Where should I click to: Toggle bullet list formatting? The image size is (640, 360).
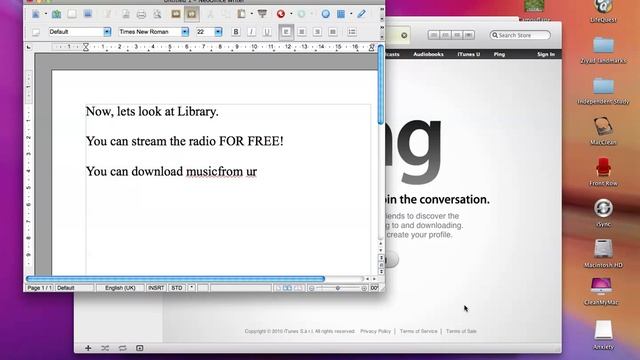click(352, 32)
